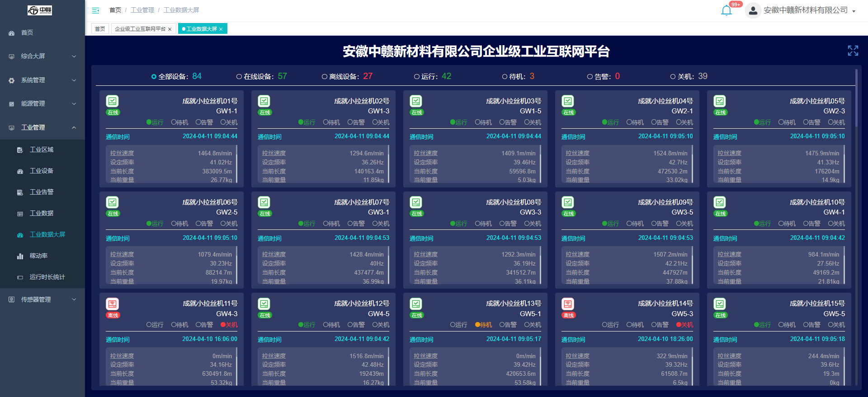
Task: Click the 能源管理 sidebar icon
Action: 12,104
